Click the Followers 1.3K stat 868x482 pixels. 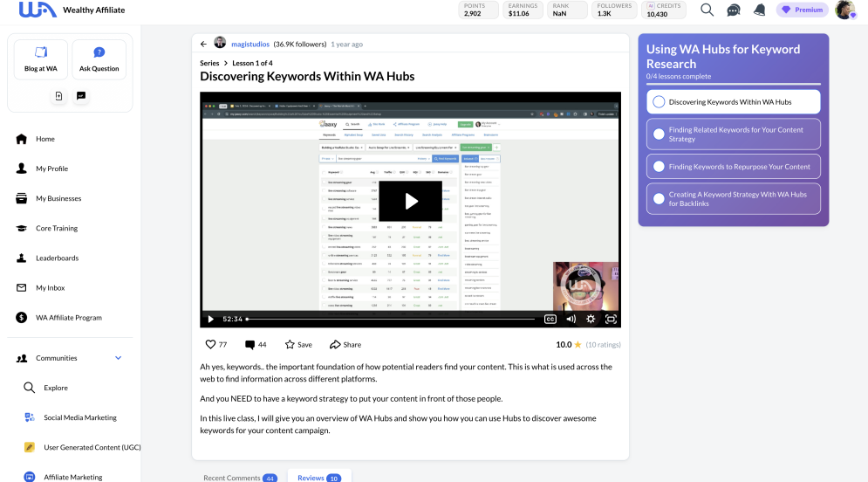coord(614,10)
